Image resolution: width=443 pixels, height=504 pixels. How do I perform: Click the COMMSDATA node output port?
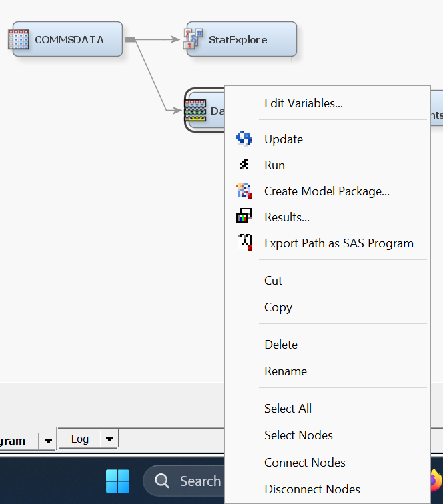(130, 39)
